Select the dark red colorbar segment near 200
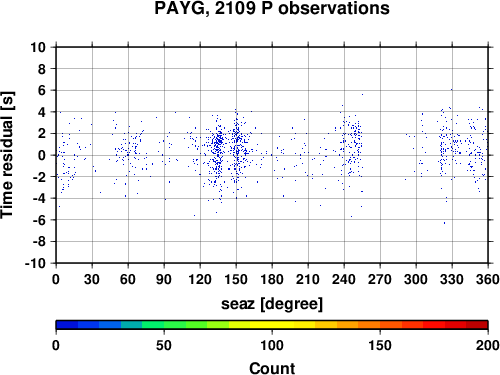The image size is (500, 375). point(477,325)
